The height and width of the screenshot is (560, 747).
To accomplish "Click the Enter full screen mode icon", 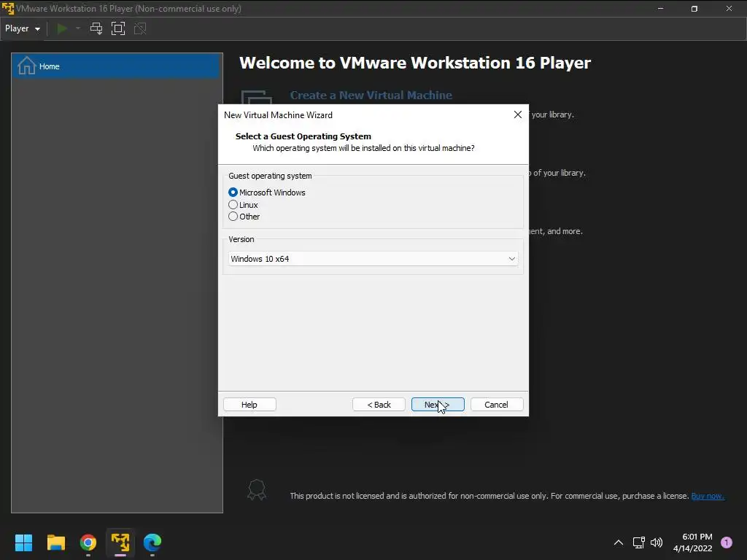I will [x=118, y=28].
